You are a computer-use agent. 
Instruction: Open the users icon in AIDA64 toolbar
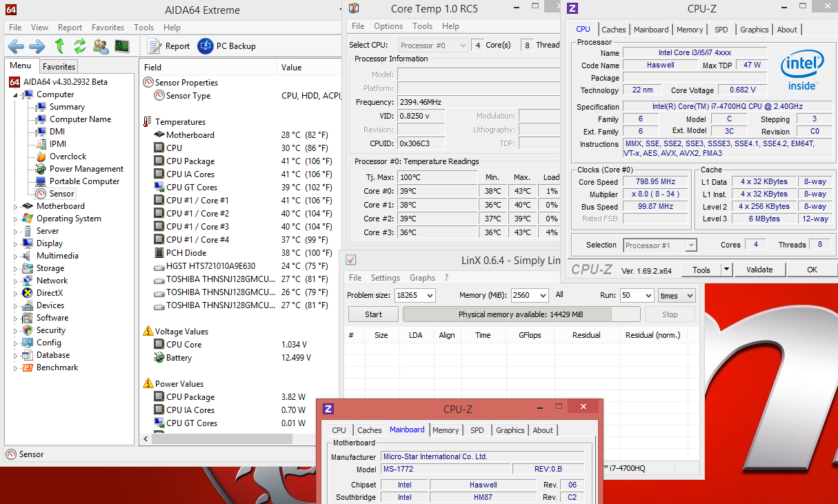[x=101, y=46]
